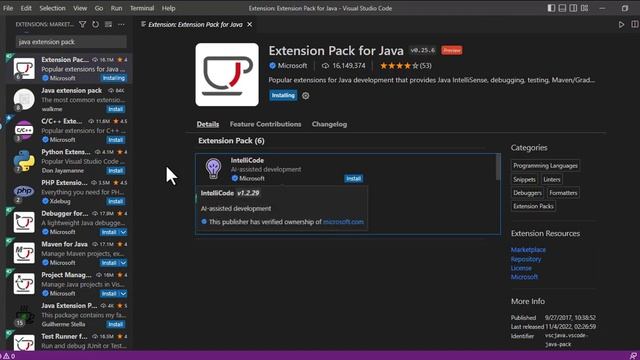Viewport: 640px width, 360px height.
Task: Open the Help menu
Action: [168, 8]
